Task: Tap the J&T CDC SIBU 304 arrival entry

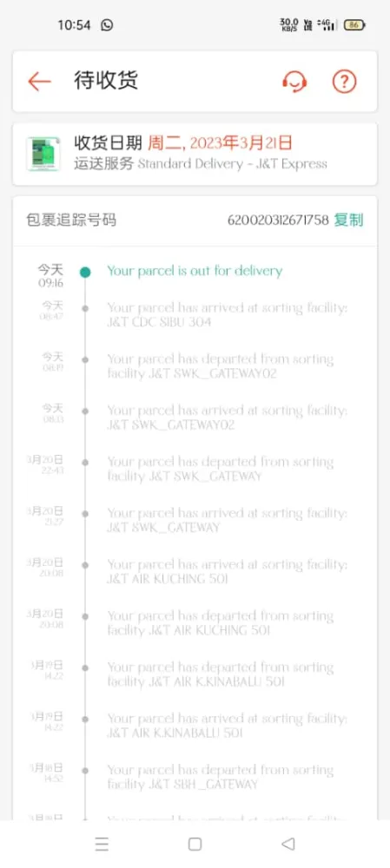Action: pos(227,314)
